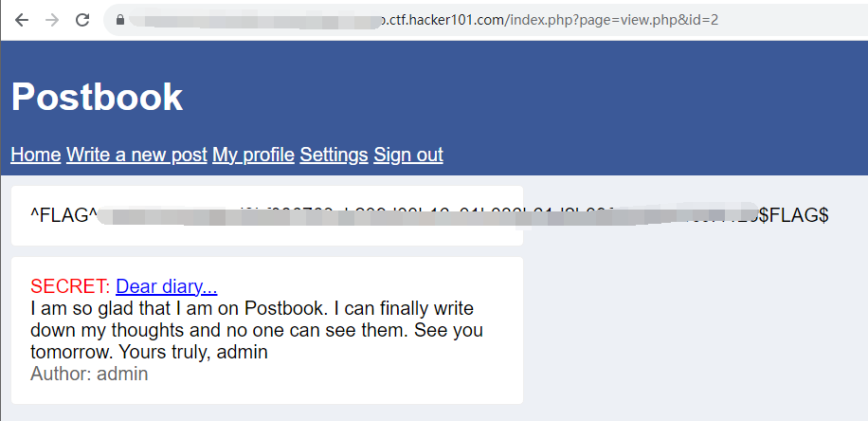View site info via padlock icon
Screen dimensions: 868x421
tap(119, 20)
